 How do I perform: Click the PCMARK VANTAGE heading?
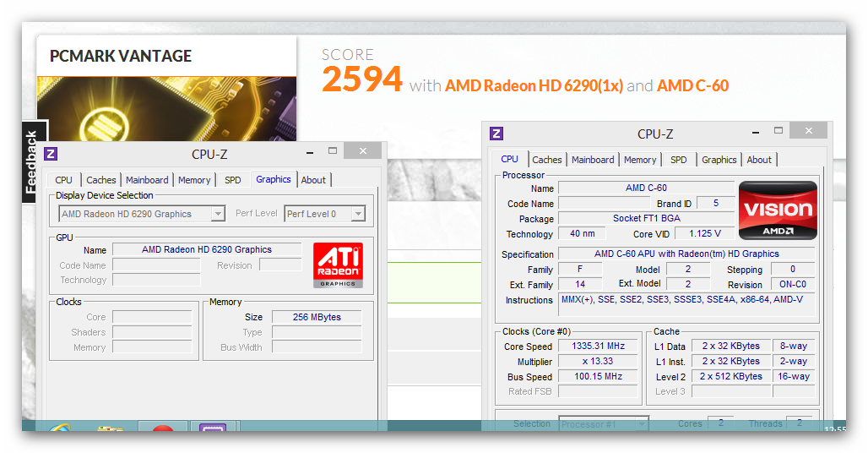[121, 56]
